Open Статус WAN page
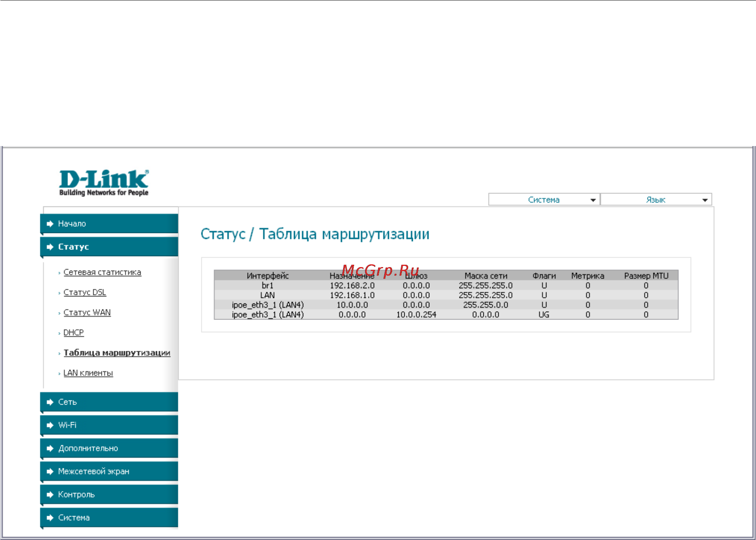 click(x=87, y=312)
